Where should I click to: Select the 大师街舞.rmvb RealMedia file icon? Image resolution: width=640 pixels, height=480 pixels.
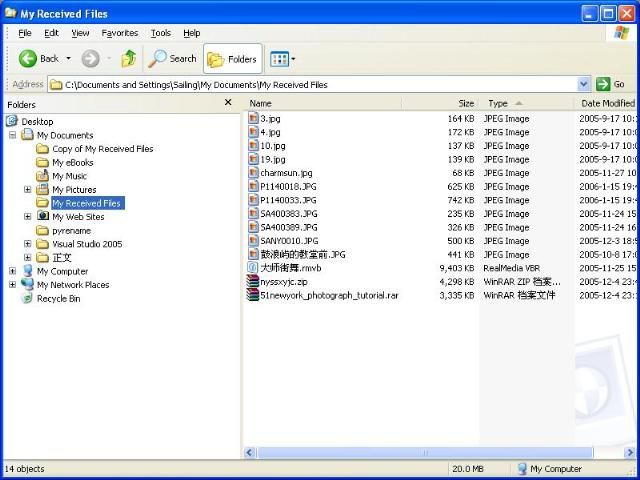point(253,268)
